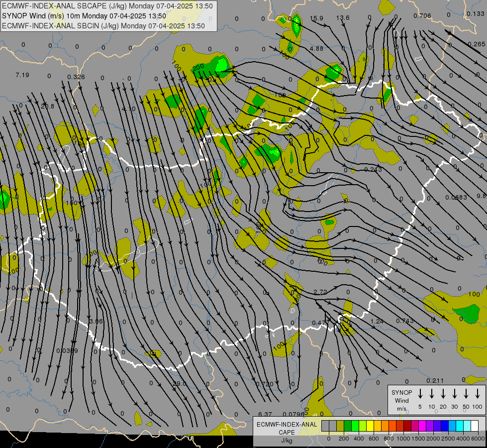Viewport: 487px width, 448px height.
Task: Click the map value '0.243'
Action: click(373, 169)
